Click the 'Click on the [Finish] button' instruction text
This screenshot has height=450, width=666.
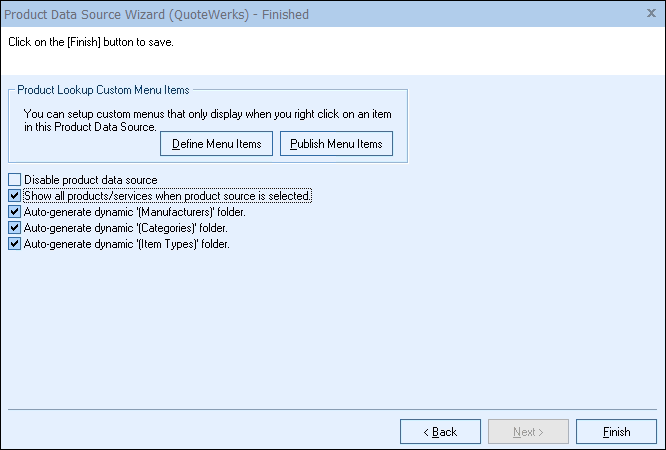coord(98,43)
